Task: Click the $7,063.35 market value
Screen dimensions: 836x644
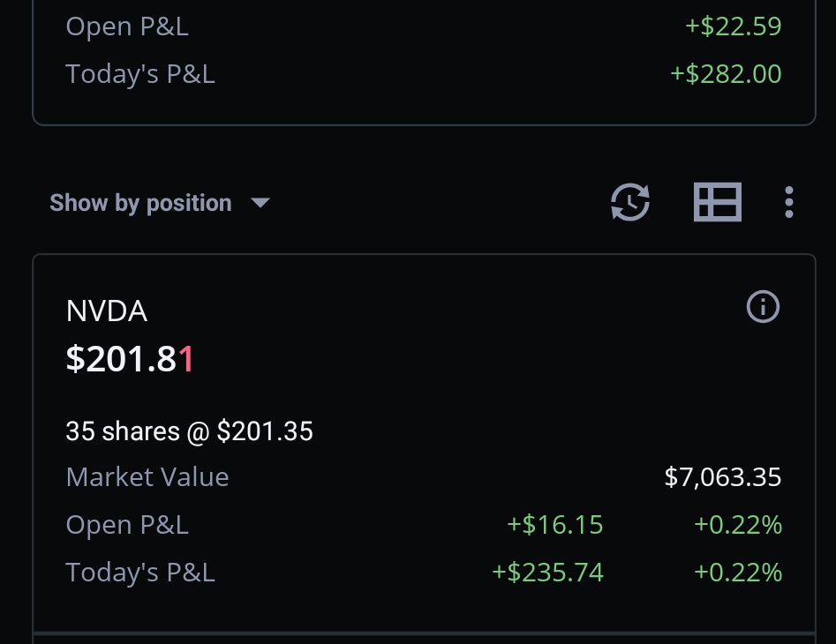Action: pyautogui.click(x=722, y=476)
